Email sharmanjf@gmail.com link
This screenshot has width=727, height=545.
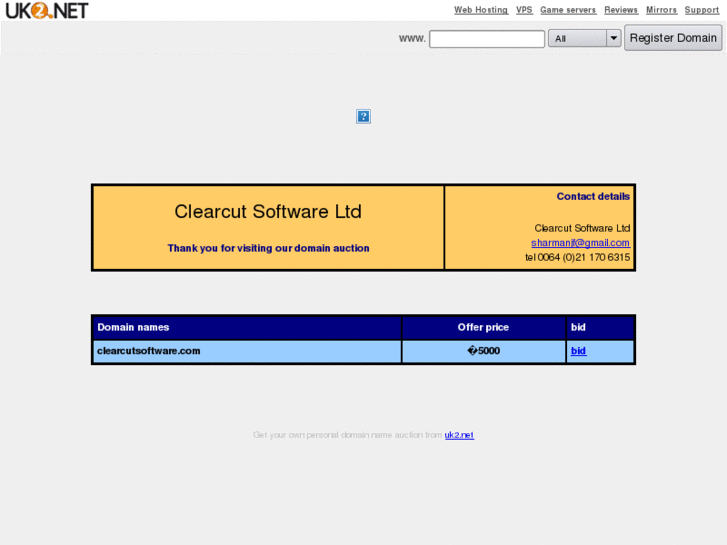[580, 243]
